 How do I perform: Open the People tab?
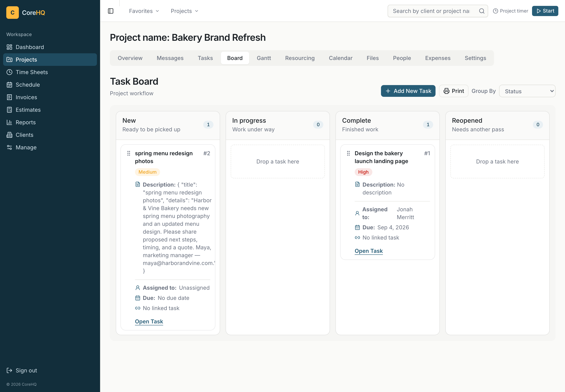point(402,58)
